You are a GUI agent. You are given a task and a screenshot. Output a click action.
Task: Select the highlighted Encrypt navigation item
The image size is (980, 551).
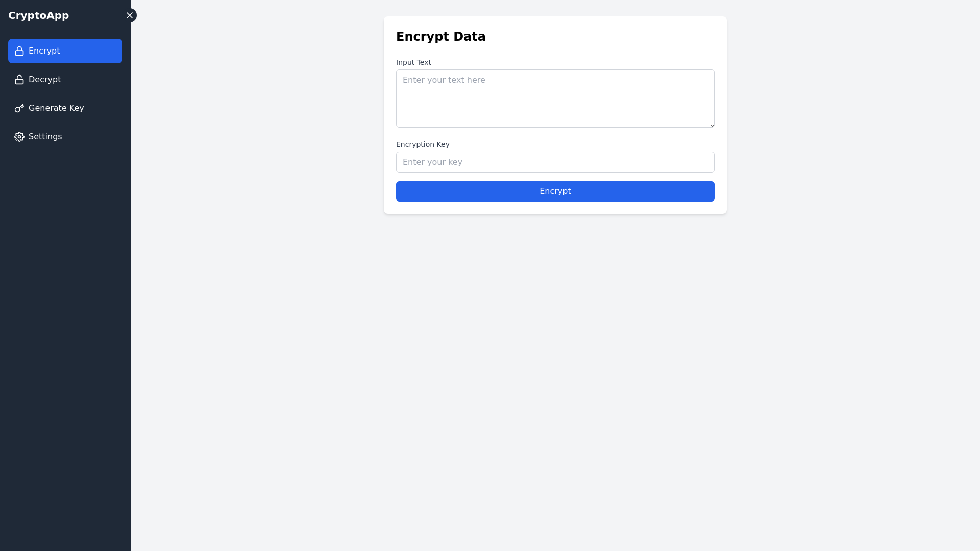point(65,51)
